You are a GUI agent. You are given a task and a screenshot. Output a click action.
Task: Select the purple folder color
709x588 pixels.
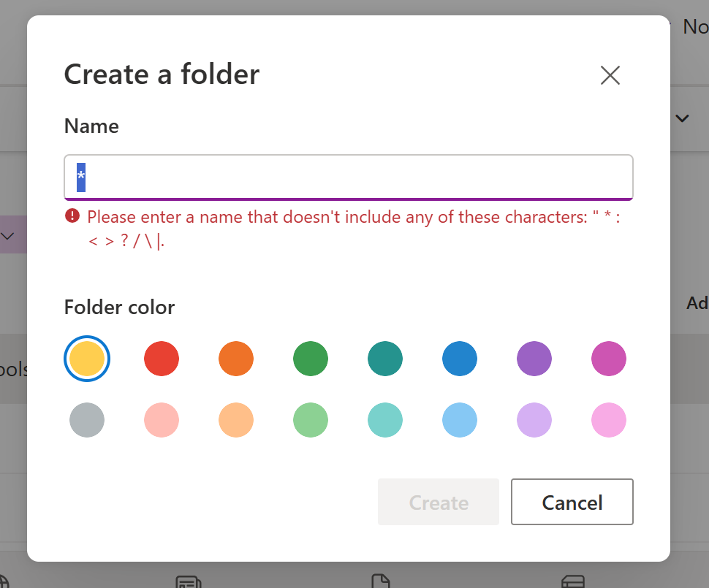534,359
